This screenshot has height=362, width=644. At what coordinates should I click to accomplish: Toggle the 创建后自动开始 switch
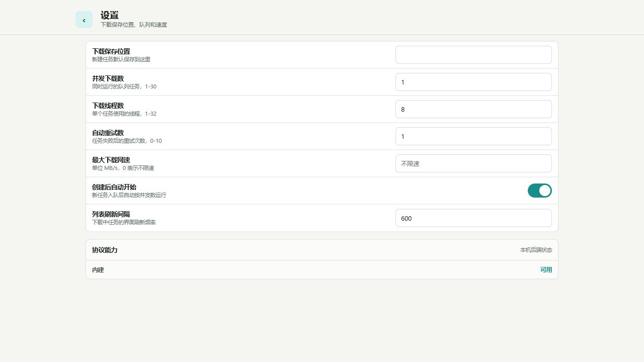(x=540, y=191)
